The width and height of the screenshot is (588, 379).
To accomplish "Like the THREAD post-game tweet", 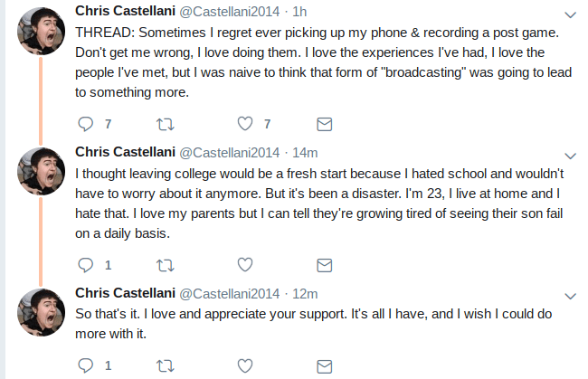I will pyautogui.click(x=244, y=123).
